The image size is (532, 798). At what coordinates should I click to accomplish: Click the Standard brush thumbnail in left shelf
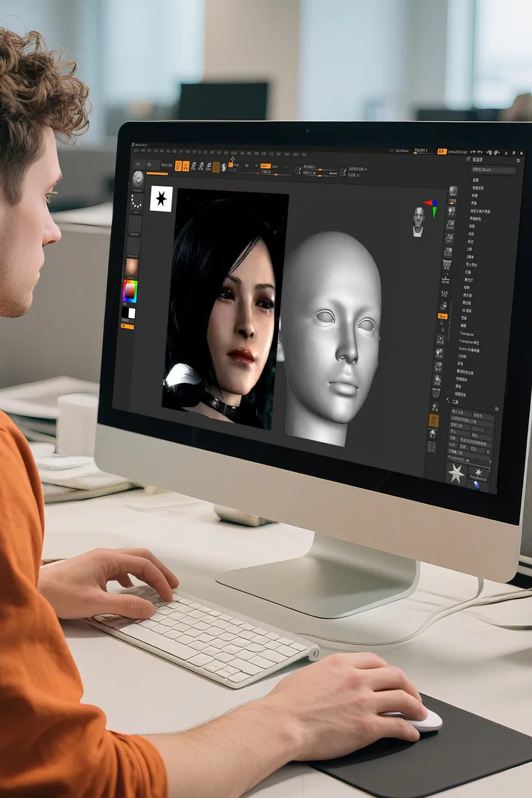[138, 179]
